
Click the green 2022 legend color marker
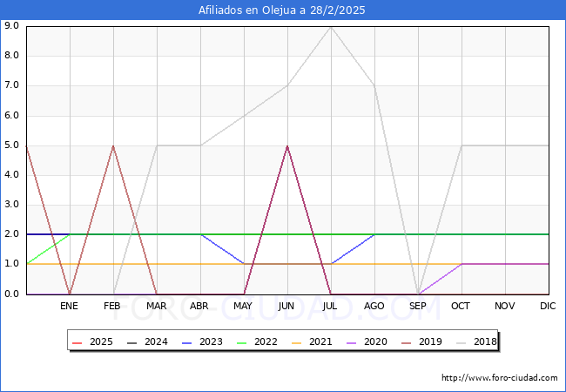coord(241,342)
